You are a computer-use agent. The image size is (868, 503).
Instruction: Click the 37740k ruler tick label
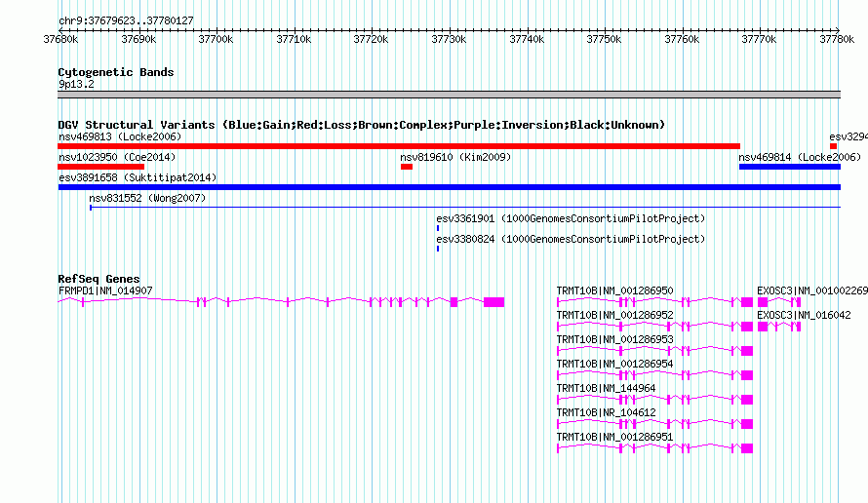(x=527, y=39)
